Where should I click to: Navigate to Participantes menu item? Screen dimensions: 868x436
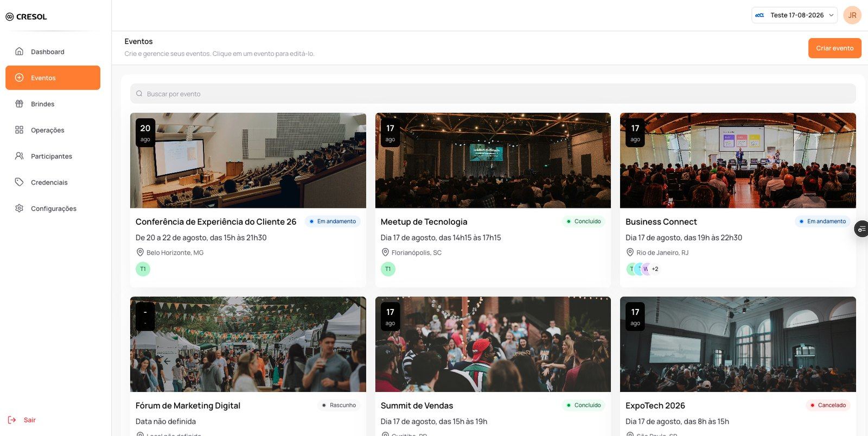pos(53,156)
